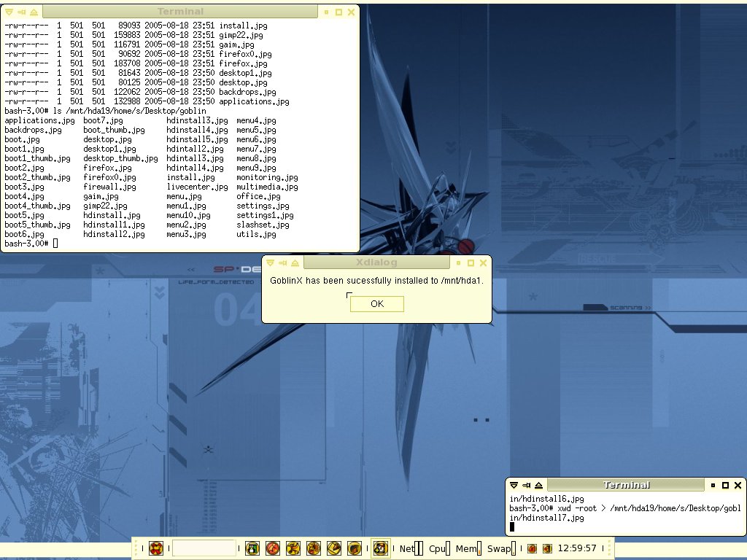
Task: Stick the Xdialog window with pin icon
Action: tap(282, 262)
